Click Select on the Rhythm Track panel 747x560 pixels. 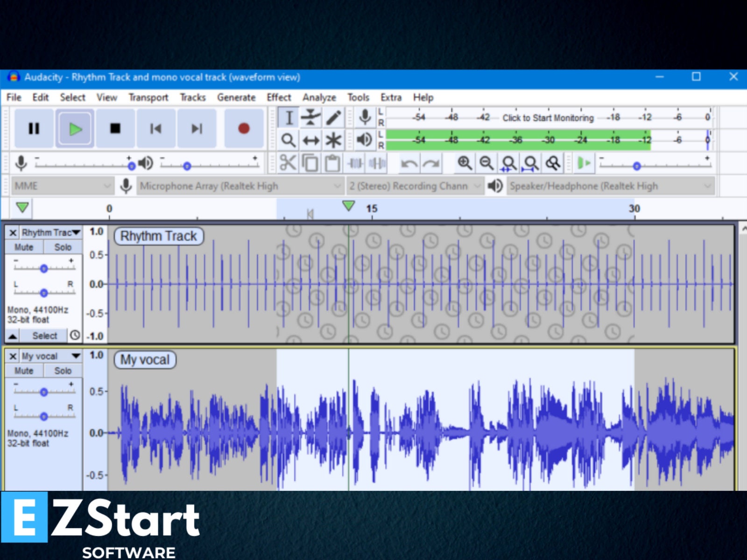(45, 335)
